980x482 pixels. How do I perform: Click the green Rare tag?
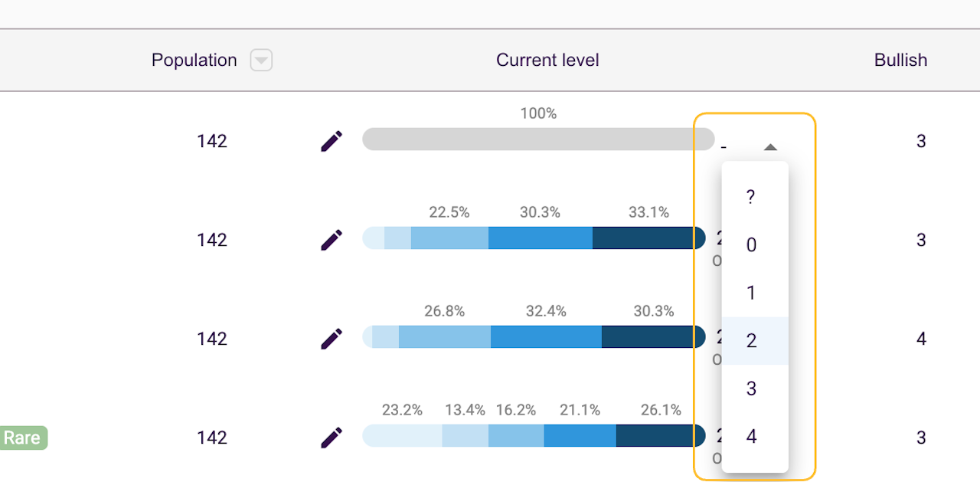coord(22,438)
